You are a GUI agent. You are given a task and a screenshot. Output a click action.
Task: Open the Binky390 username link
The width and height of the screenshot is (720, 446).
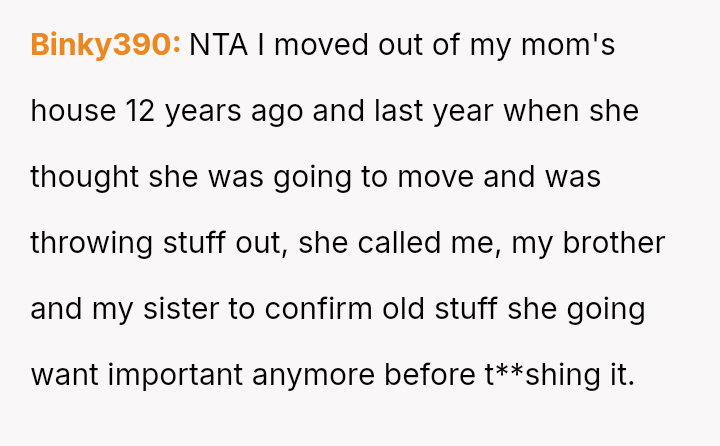pos(105,44)
